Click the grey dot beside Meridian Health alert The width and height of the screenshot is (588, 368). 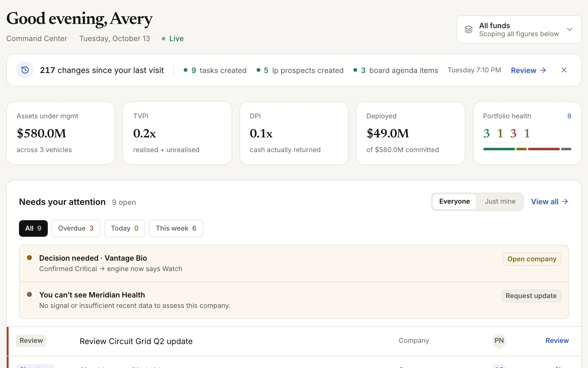click(x=29, y=294)
